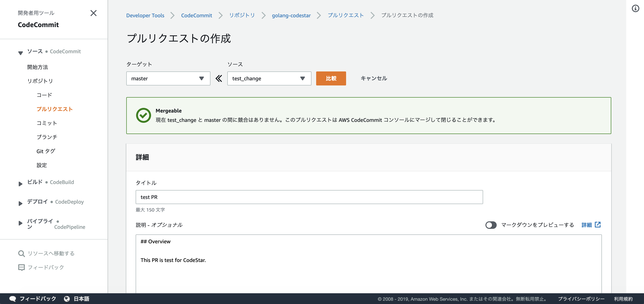This screenshot has height=304, width=644.
Task: Collapse the ソース CodeCommit section
Action: coord(21,53)
